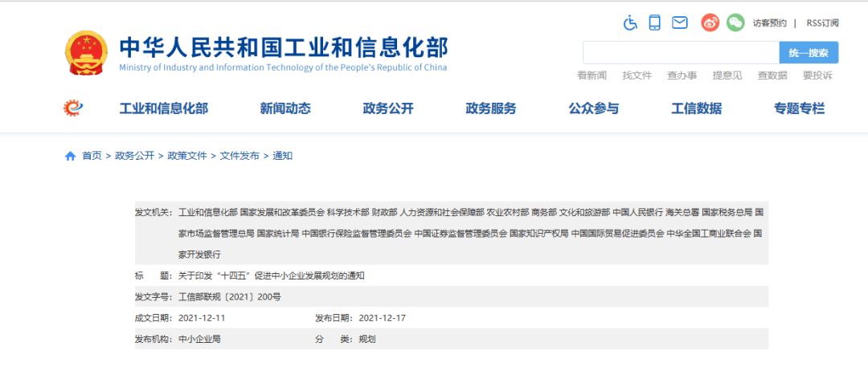Click 国家统计局 in issuing agencies
The height and width of the screenshot is (371, 868).
click(x=278, y=234)
